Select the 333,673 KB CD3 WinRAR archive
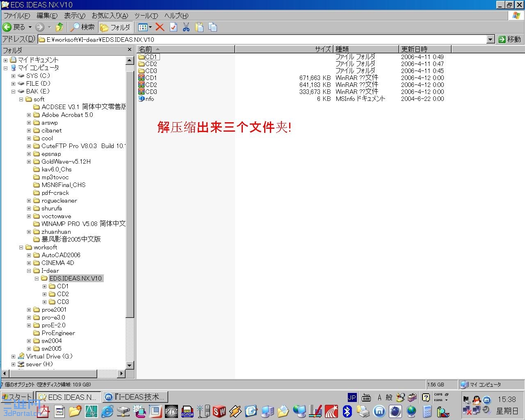 [x=148, y=92]
